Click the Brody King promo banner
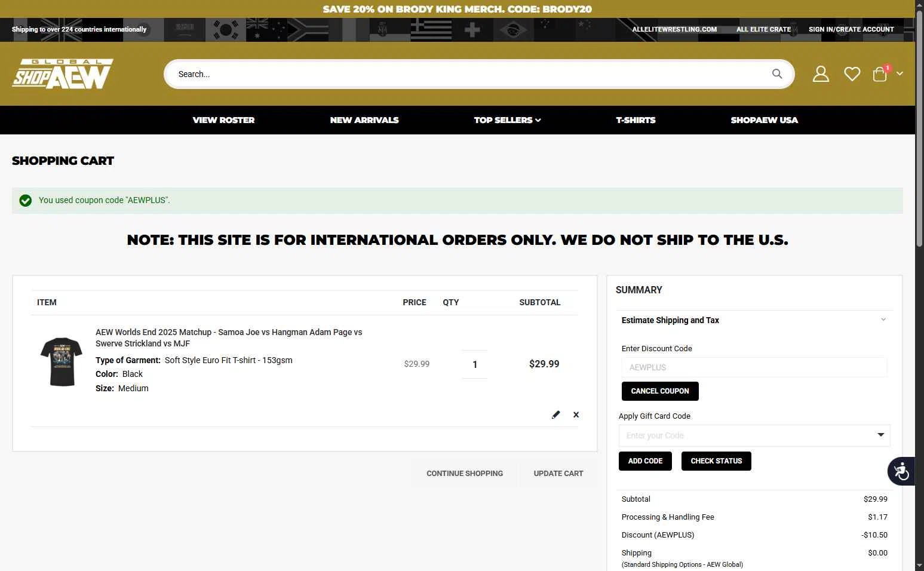 (x=458, y=9)
